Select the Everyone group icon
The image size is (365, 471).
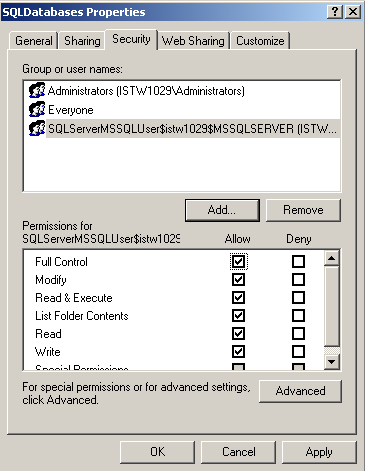tap(37, 109)
